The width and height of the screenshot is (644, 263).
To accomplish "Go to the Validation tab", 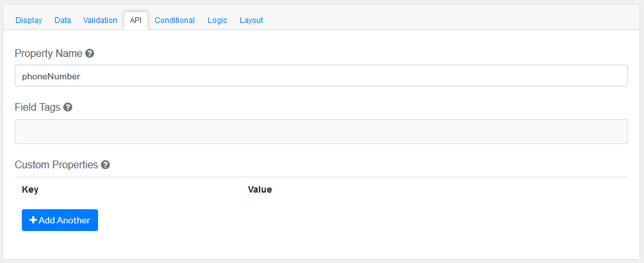I will coord(100,20).
